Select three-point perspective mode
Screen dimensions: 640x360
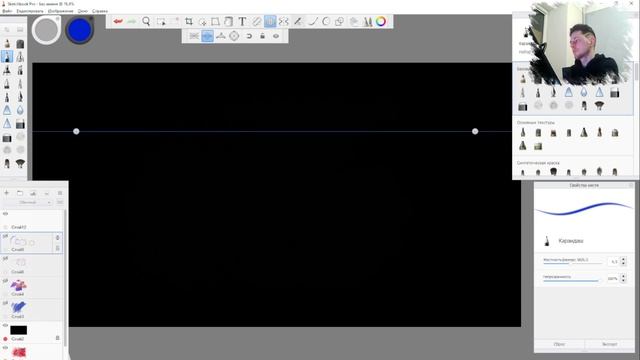coord(221,36)
